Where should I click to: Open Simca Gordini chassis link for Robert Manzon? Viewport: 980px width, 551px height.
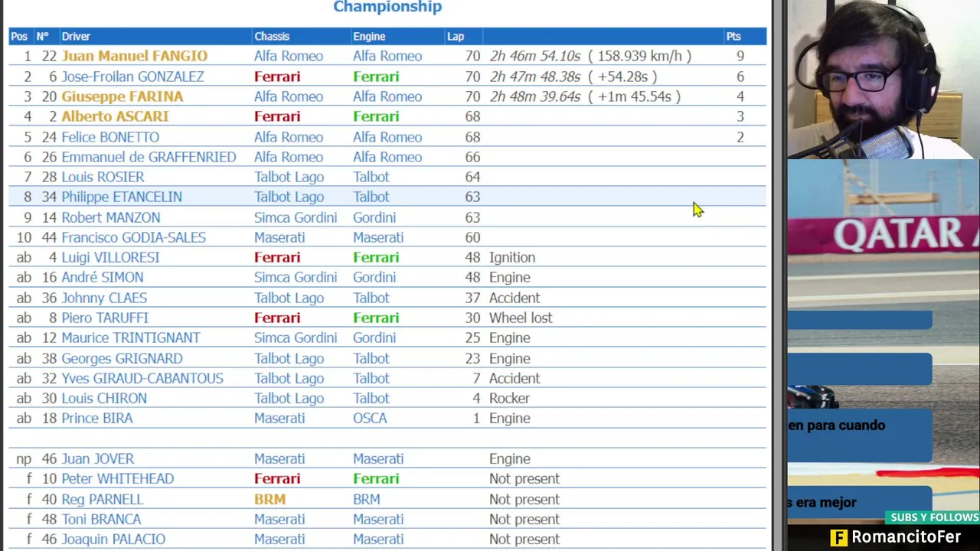[x=296, y=217]
